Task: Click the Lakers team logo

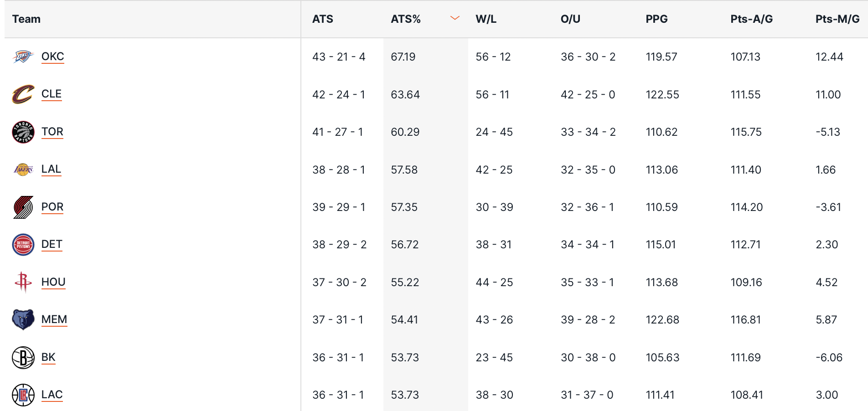Action: tap(23, 170)
